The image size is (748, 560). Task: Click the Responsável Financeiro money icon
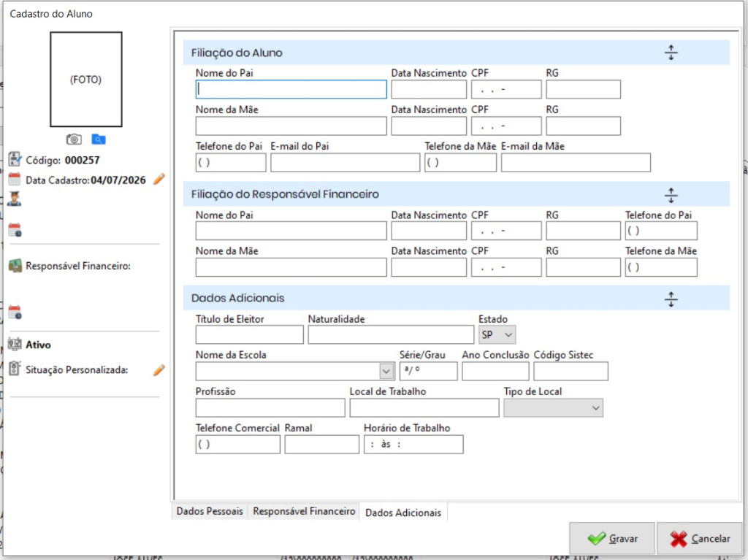(x=15, y=266)
